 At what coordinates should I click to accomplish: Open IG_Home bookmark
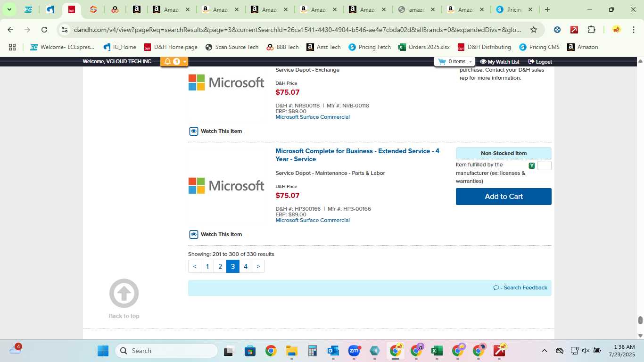[x=120, y=47]
